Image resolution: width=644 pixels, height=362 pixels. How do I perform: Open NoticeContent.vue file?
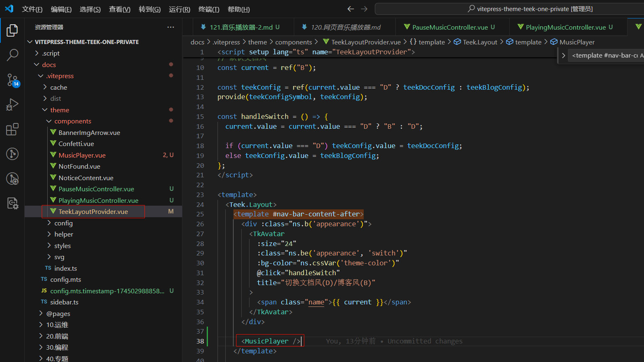[86, 178]
